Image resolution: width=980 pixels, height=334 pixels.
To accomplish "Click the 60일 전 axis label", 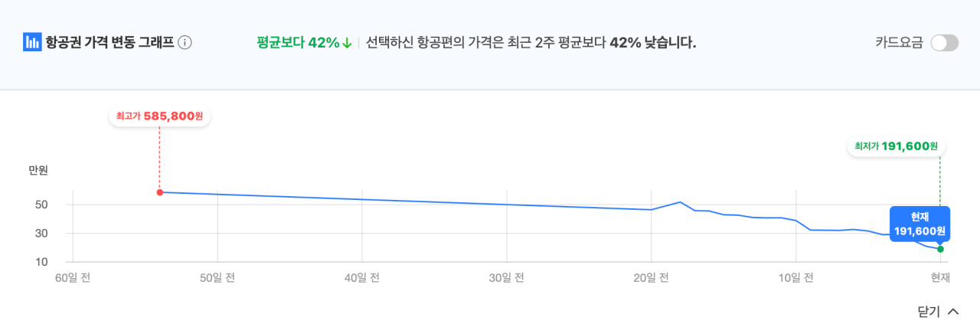I will pos(73,278).
